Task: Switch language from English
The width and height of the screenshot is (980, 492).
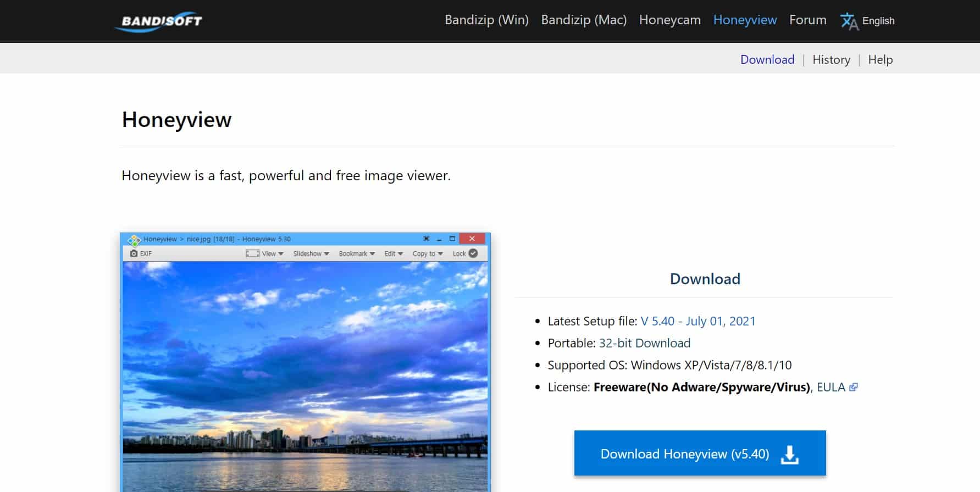Action: [878, 21]
